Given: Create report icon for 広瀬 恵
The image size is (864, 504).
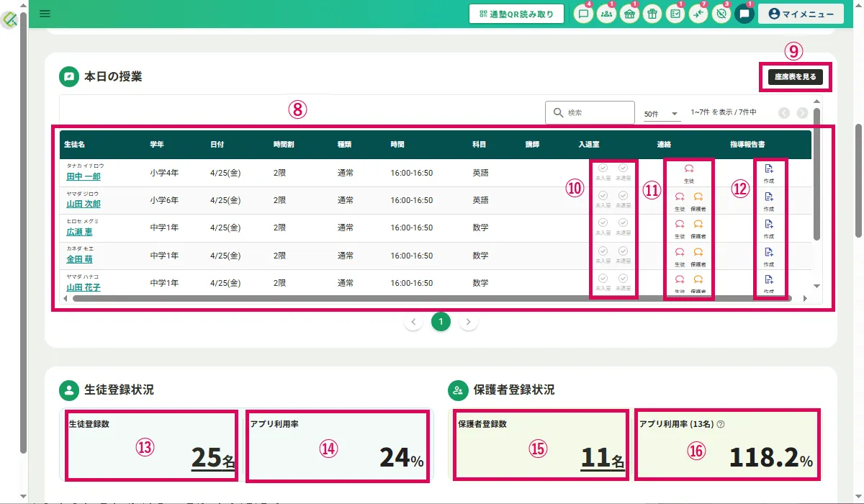Looking at the screenshot, I should 769,224.
